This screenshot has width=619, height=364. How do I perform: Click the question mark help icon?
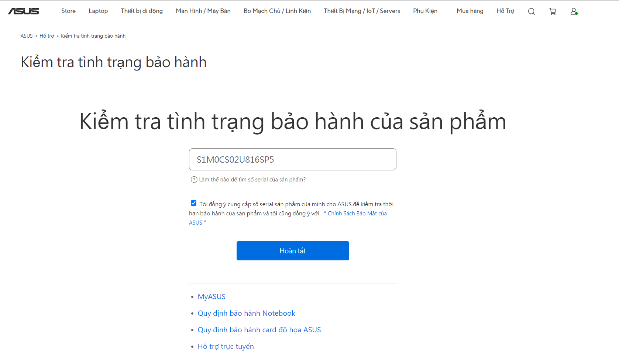(x=194, y=180)
